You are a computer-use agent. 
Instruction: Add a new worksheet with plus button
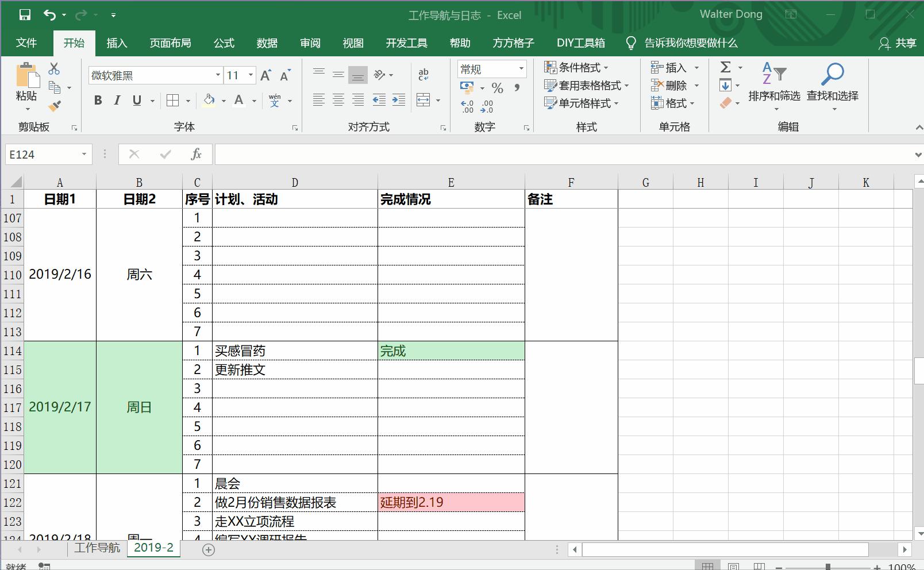click(208, 549)
